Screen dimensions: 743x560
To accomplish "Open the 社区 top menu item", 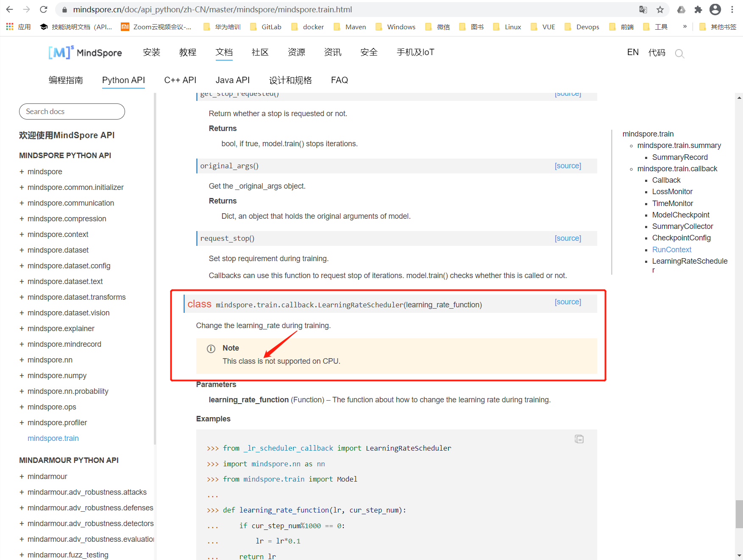I will pos(260,52).
